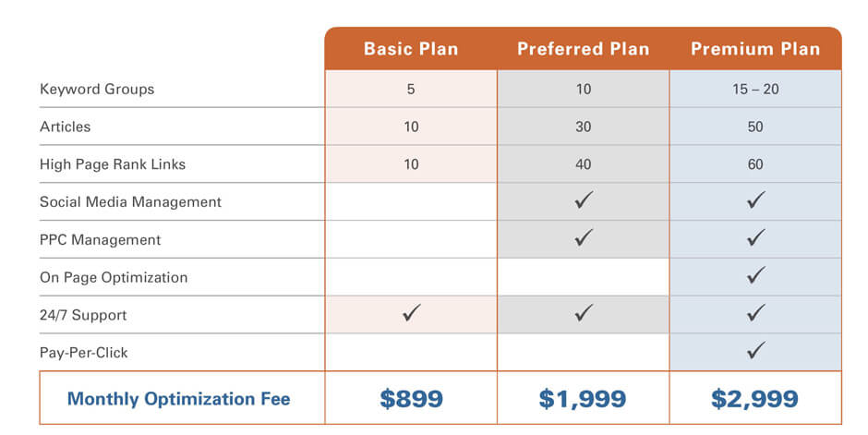This screenshot has height=435, width=868.
Task: Click Premium Plan On Page Optimization checkmark
Action: (x=755, y=275)
